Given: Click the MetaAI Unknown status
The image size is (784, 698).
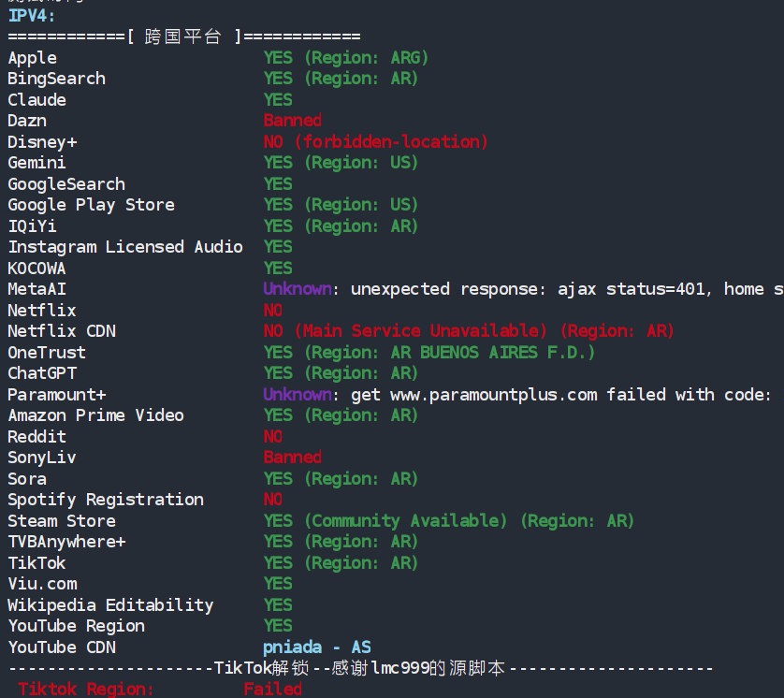Looking at the screenshot, I should (x=298, y=289).
